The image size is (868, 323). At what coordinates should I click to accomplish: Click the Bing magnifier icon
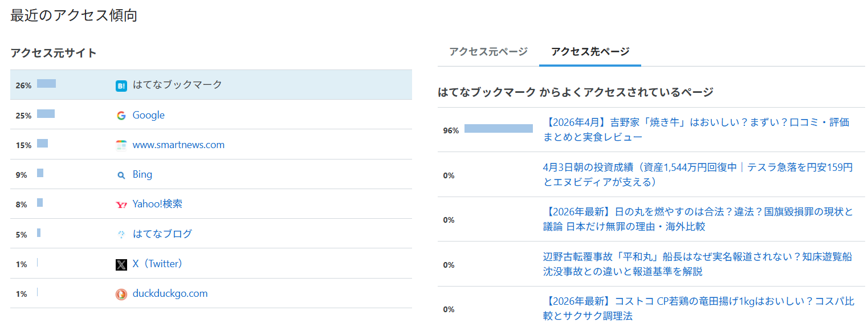[121, 175]
